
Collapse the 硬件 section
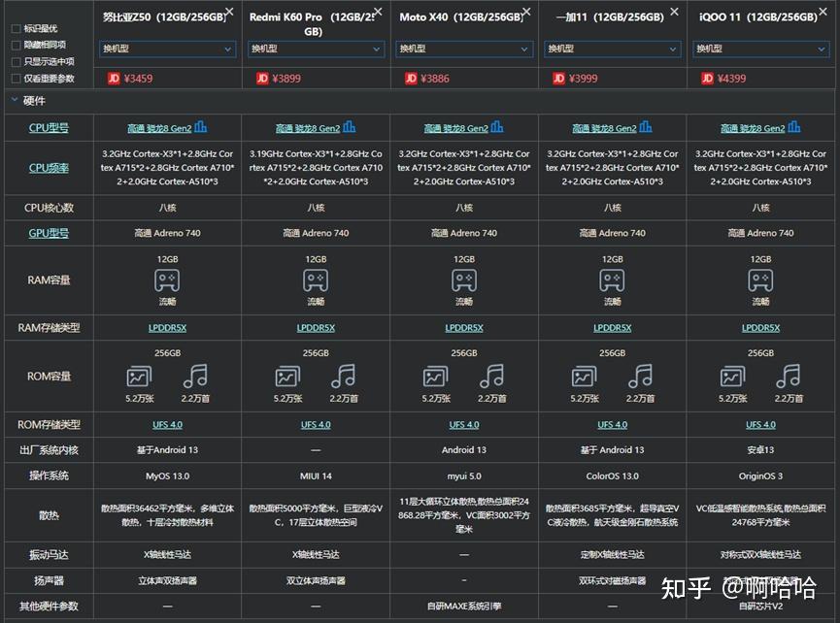(x=15, y=100)
